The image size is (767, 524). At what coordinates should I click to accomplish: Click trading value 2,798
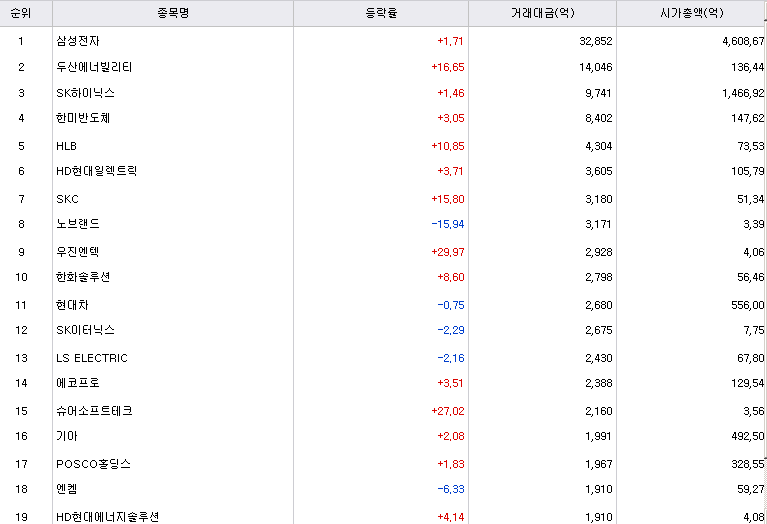pos(598,277)
